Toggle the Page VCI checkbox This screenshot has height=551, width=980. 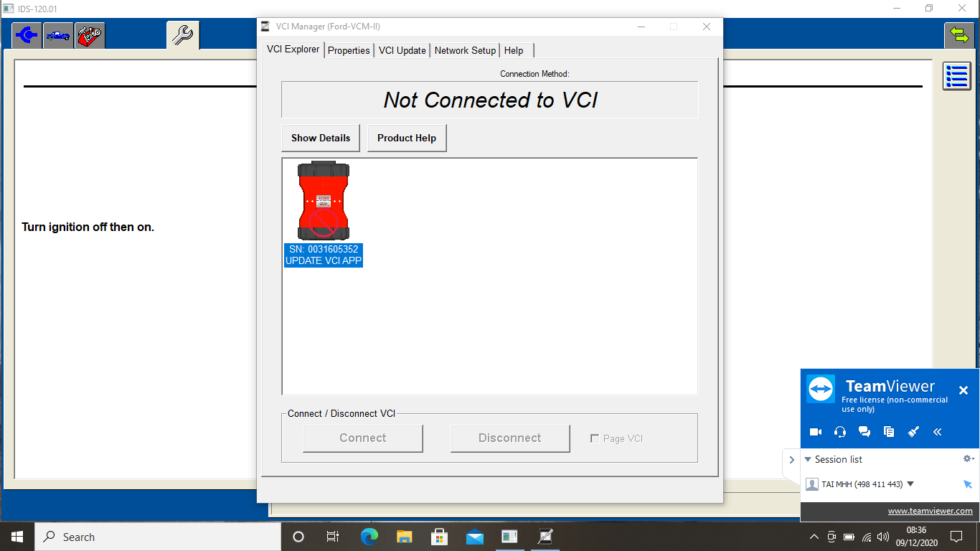[595, 438]
